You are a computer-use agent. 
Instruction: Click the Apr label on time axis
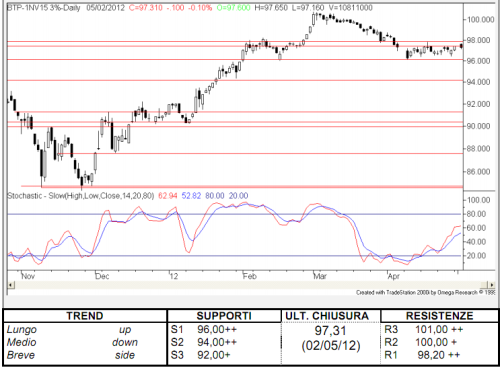(394, 276)
